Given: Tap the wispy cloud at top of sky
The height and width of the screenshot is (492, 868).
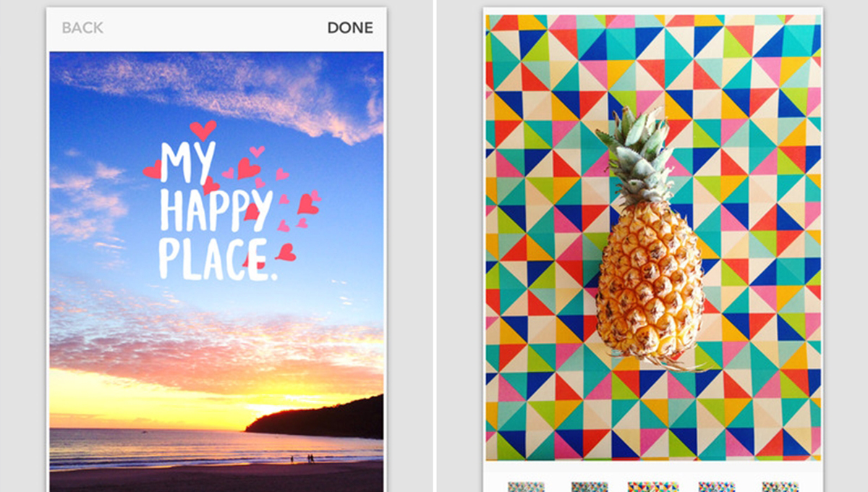Looking at the screenshot, I should tap(217, 90).
